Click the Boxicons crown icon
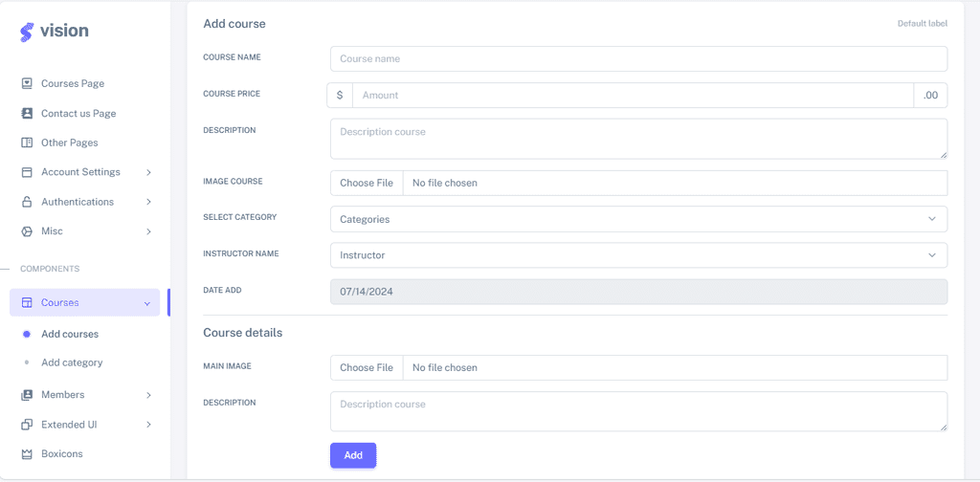Viewport: 980px width, 482px height. 26,454
